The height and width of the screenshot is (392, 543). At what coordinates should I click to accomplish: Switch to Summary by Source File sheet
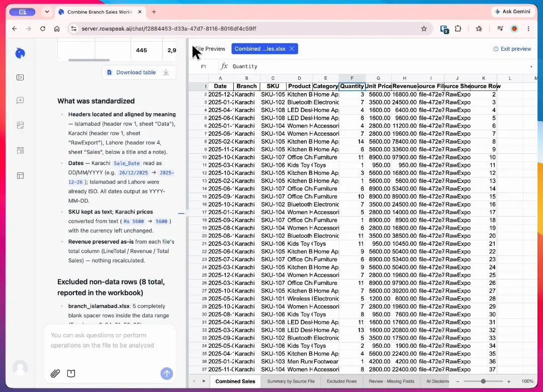coord(291,381)
